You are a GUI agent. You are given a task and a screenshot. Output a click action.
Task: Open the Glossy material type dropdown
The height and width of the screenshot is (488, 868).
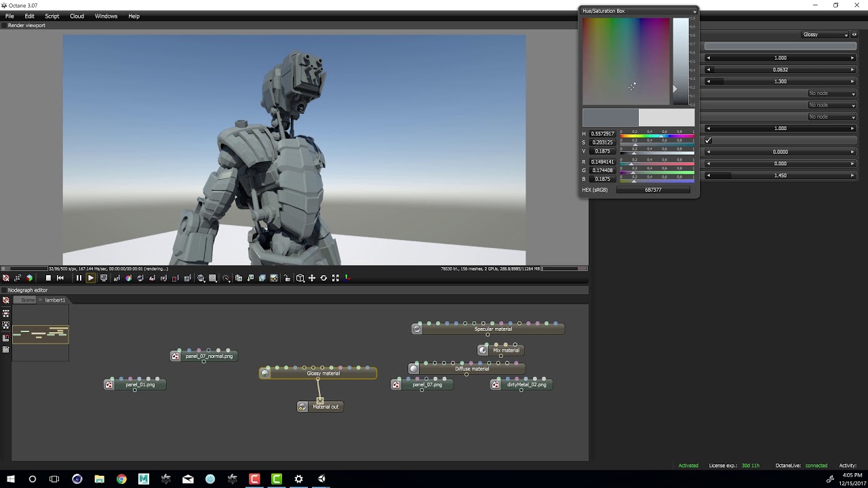click(x=825, y=35)
